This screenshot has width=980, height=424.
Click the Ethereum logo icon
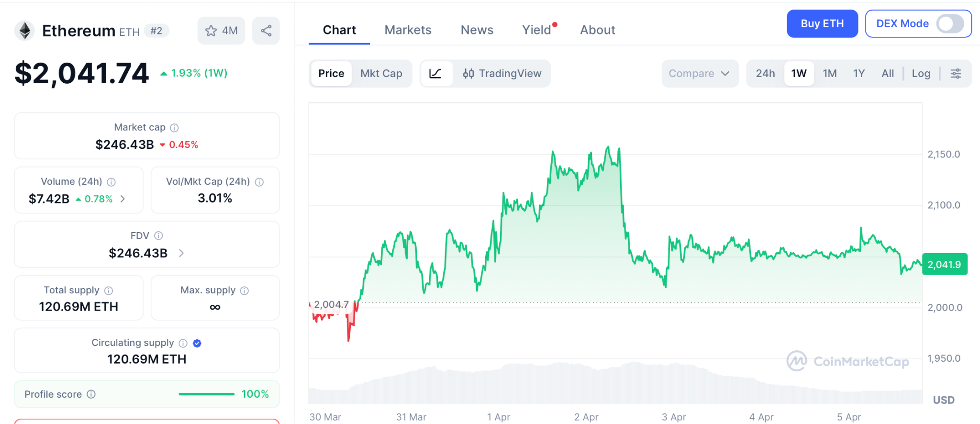pos(25,31)
